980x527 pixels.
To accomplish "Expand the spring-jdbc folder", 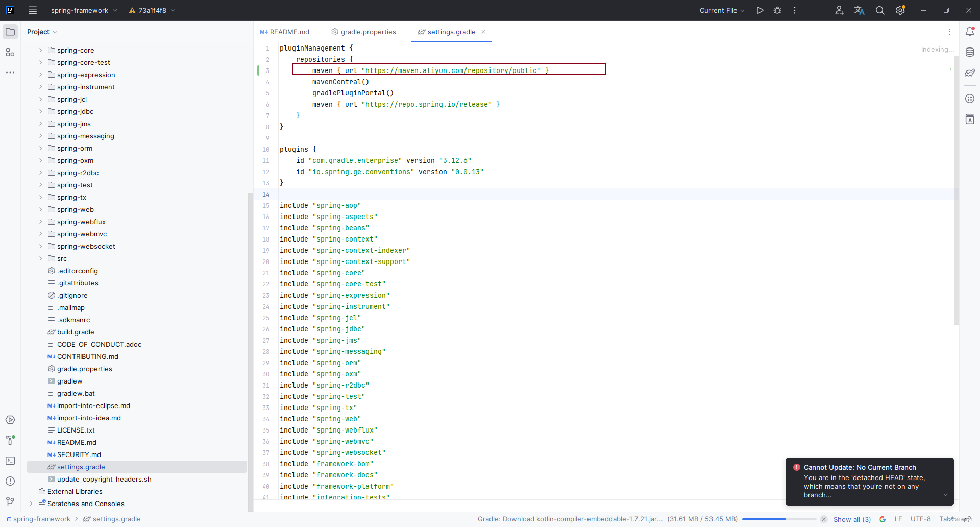I will (40, 111).
